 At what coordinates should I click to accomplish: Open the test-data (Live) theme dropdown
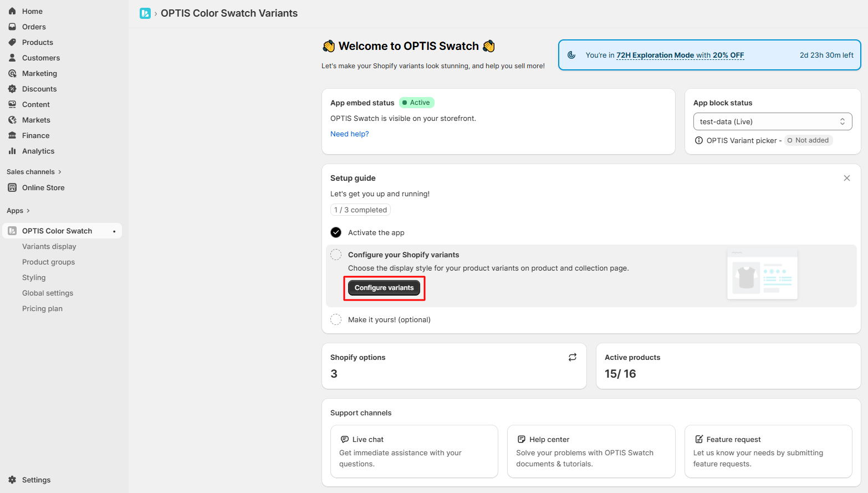pyautogui.click(x=773, y=121)
